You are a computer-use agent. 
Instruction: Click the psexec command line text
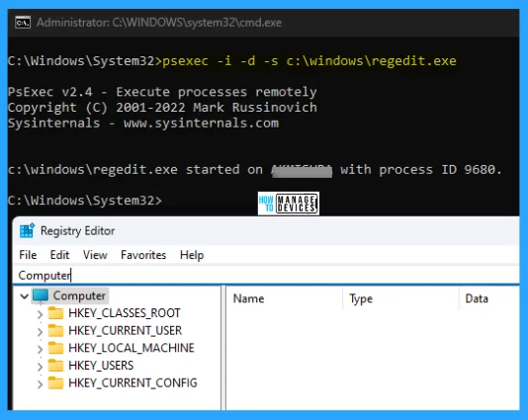tap(309, 61)
